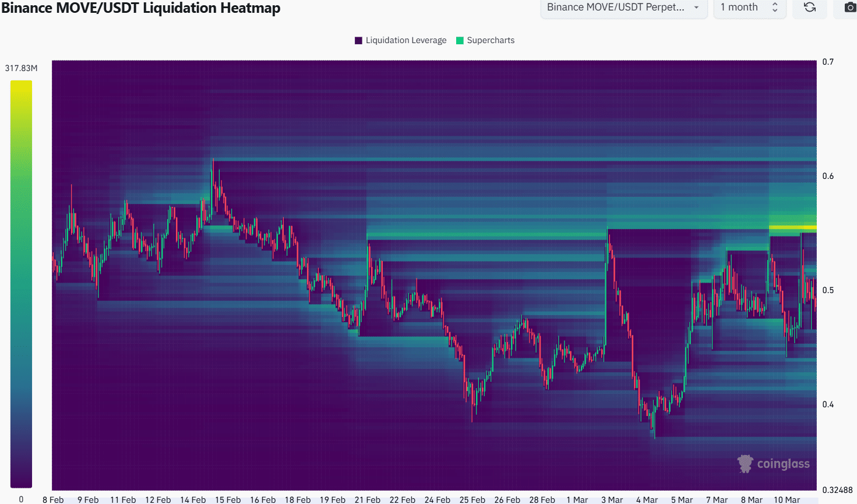Click the 8 Mar date label
Screen dimensions: 857x504
752,499
